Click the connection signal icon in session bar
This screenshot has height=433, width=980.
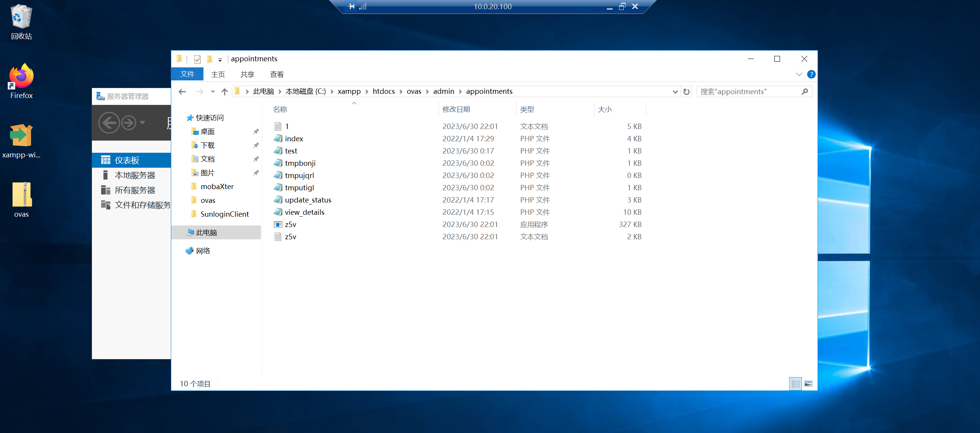click(x=363, y=6)
